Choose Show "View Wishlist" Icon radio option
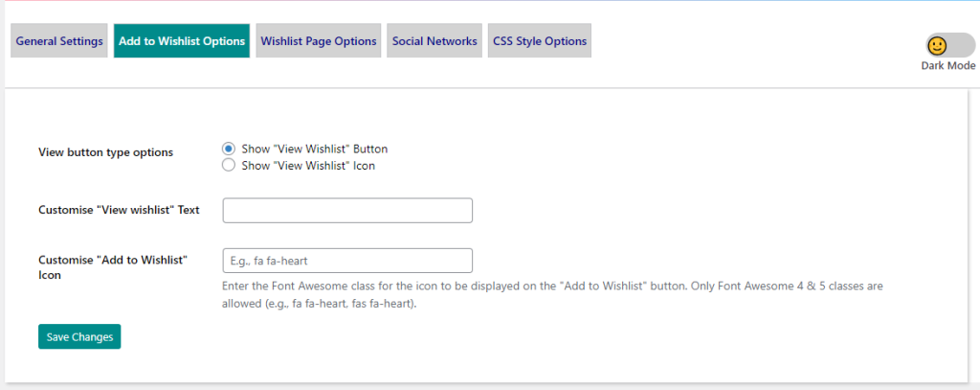980x390 pixels. [x=229, y=165]
